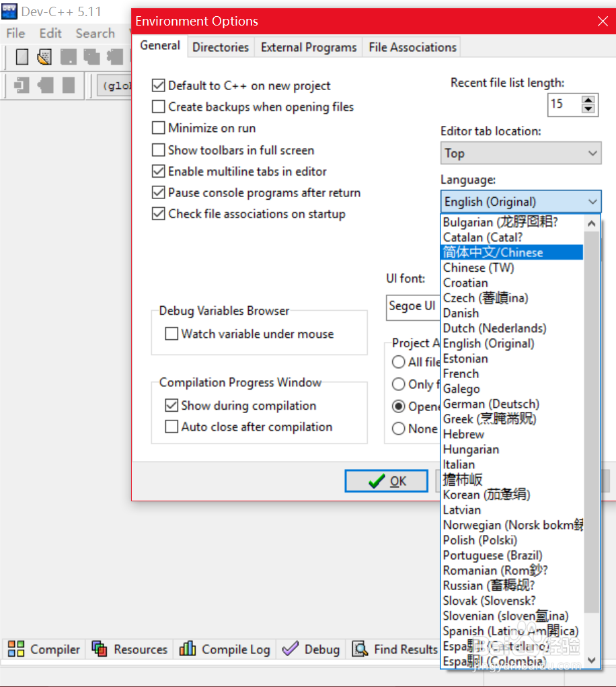Screen dimensions: 616x687
Task: Click the grayed-out Save All toolbar icon
Action: pyautogui.click(x=91, y=57)
